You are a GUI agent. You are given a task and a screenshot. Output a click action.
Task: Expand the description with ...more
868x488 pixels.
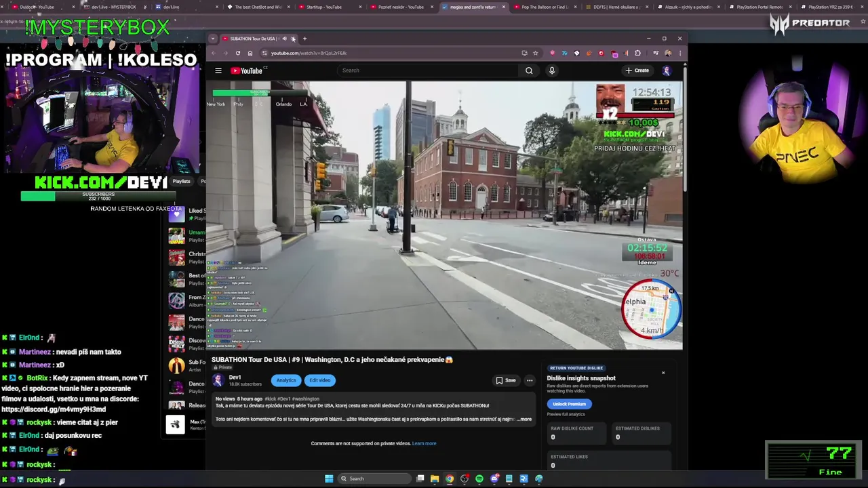(524, 419)
